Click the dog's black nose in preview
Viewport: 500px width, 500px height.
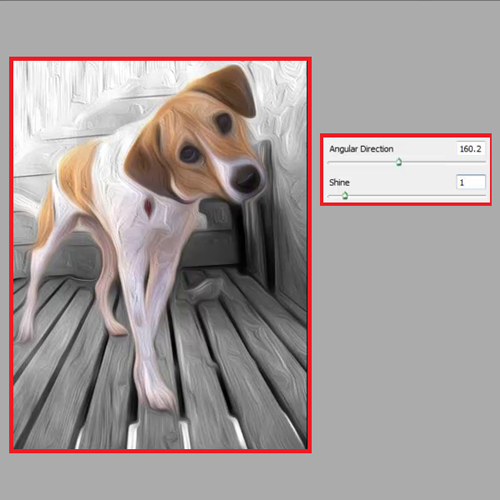(247, 178)
